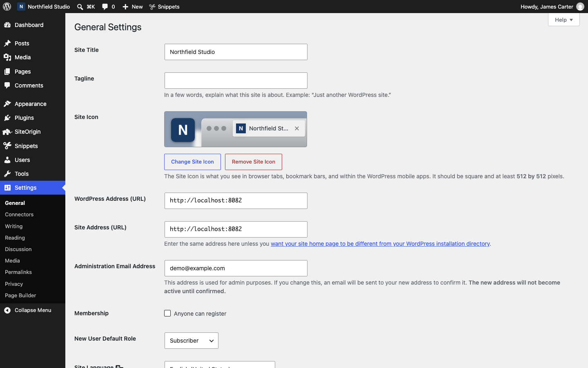The height and width of the screenshot is (368, 588).
Task: Click the Media library sidebar icon
Action: point(7,57)
